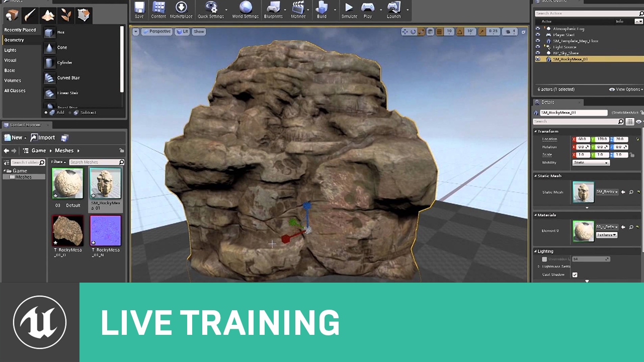This screenshot has width=644, height=362.
Task: Open the Marketplace toolbar icon
Action: 181,10
